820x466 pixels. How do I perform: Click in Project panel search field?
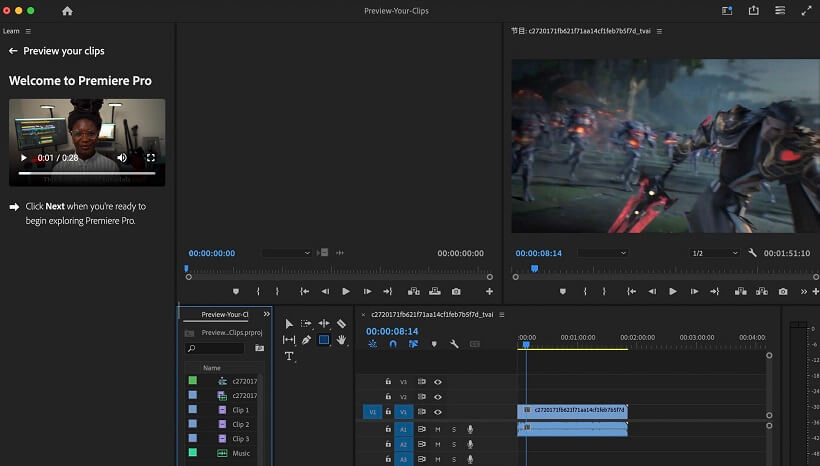214,348
